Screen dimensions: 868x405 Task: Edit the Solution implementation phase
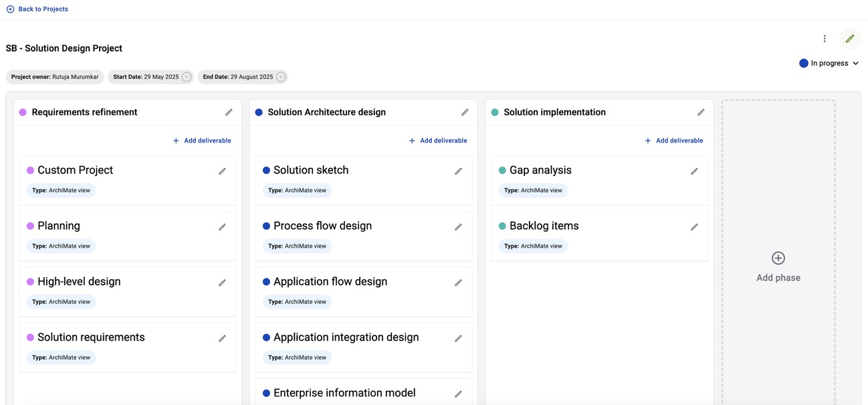(701, 112)
